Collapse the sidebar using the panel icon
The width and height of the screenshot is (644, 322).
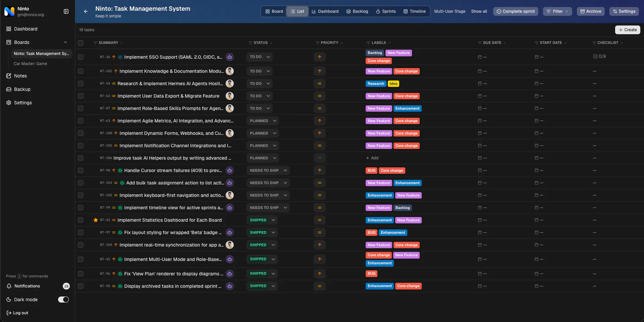click(66, 11)
